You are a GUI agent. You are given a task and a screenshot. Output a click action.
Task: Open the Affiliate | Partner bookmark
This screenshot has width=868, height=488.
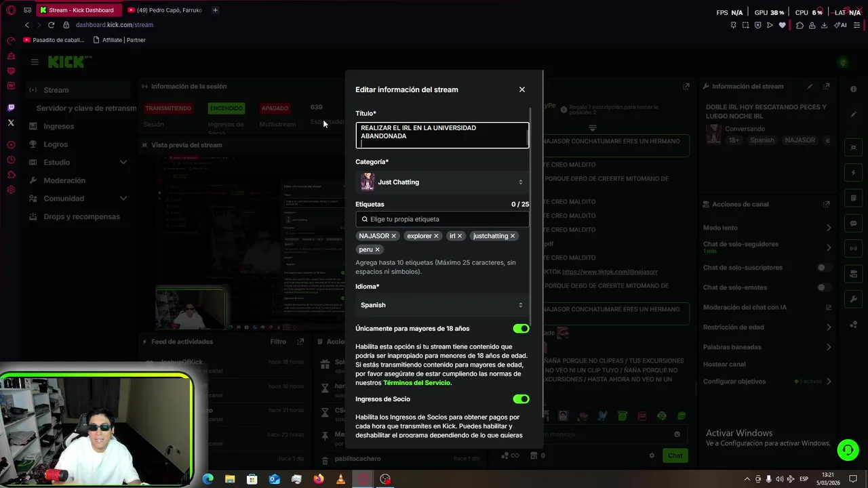tap(119, 40)
